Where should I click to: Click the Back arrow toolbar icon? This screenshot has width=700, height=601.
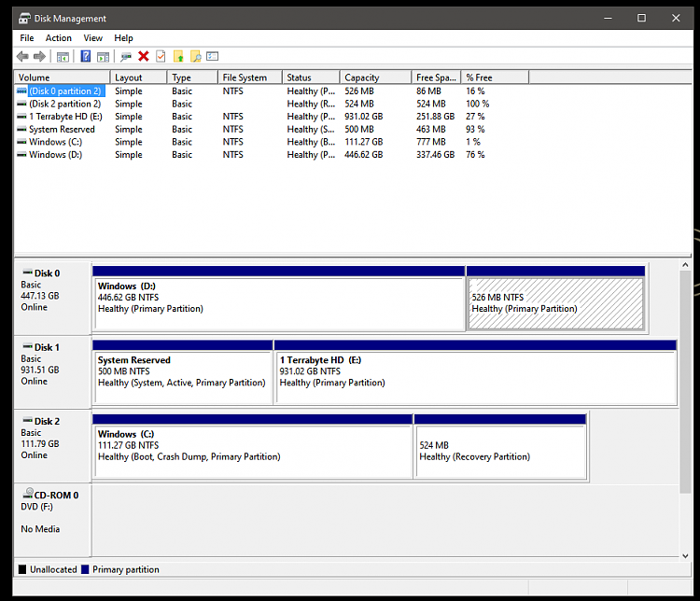tap(22, 56)
